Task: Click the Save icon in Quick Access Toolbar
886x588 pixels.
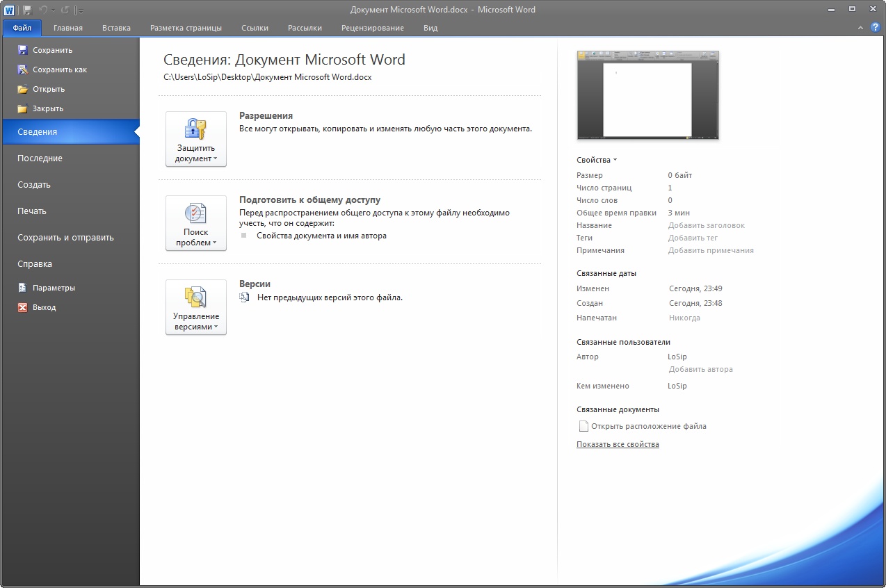Action: [x=27, y=10]
